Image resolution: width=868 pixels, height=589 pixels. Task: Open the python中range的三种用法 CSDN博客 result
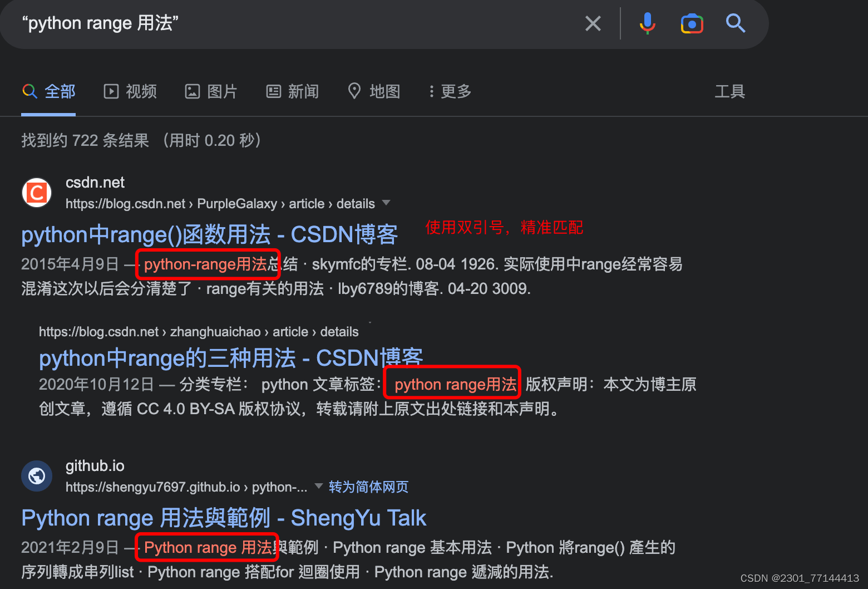[231, 358]
